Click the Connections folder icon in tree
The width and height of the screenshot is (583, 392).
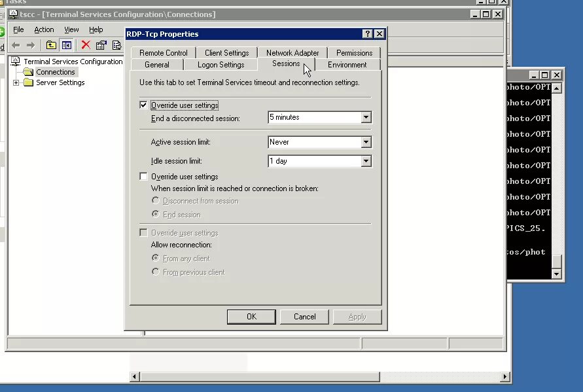[28, 72]
